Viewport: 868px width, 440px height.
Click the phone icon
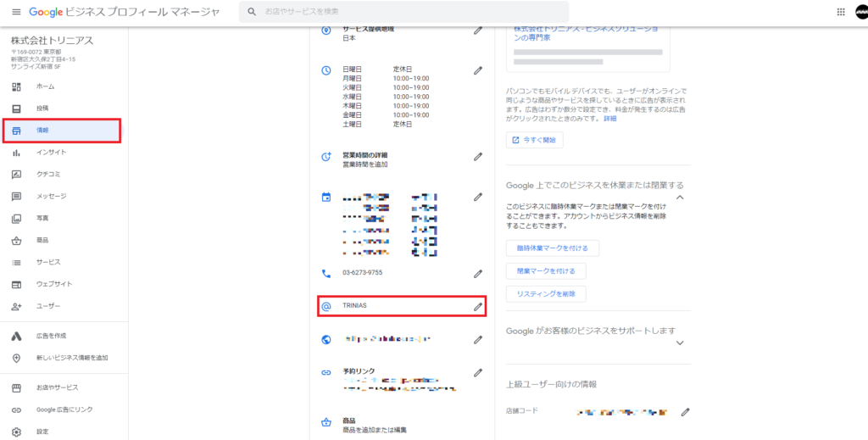326,273
